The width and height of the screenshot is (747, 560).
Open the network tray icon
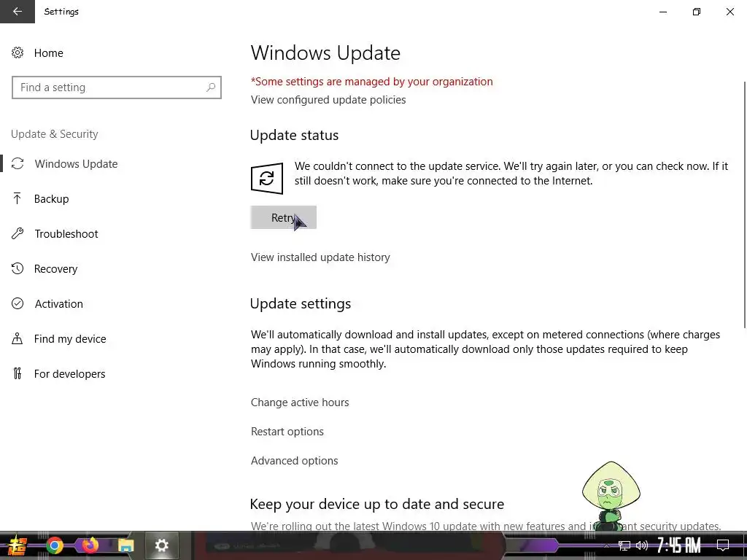pos(624,545)
